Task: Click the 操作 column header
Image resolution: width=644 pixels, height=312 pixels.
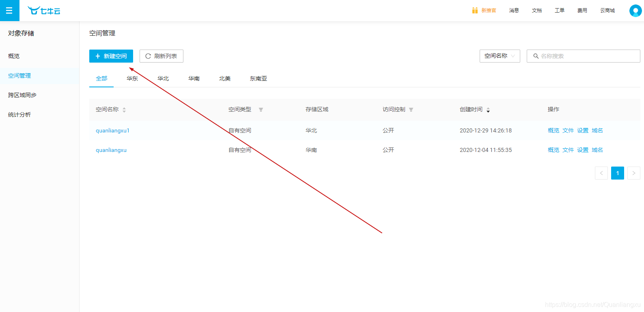Action: coord(554,109)
